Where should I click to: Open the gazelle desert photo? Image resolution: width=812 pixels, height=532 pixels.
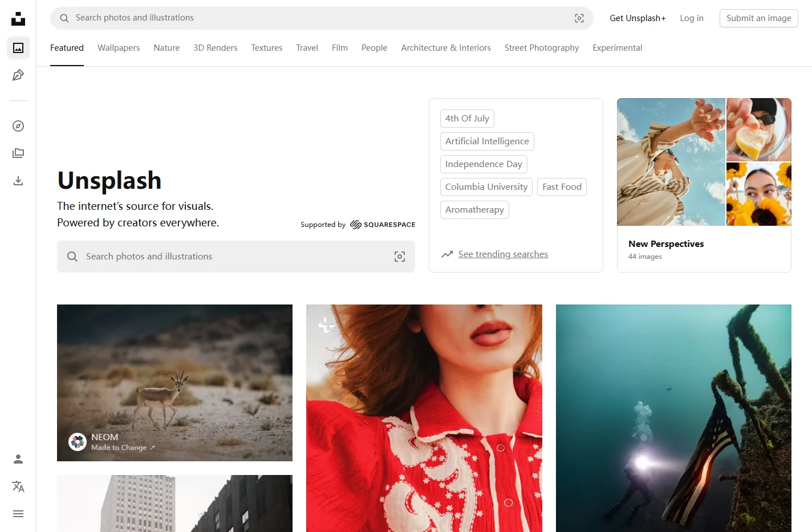tap(174, 383)
